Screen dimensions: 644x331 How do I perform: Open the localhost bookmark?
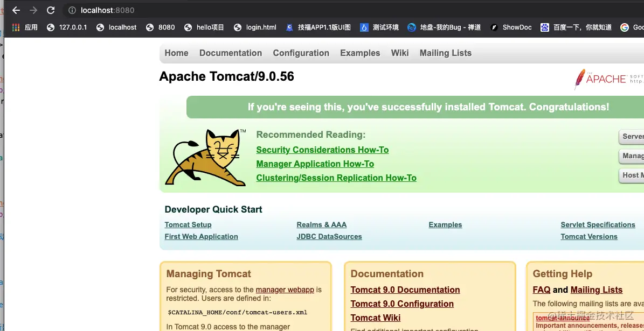pos(116,27)
